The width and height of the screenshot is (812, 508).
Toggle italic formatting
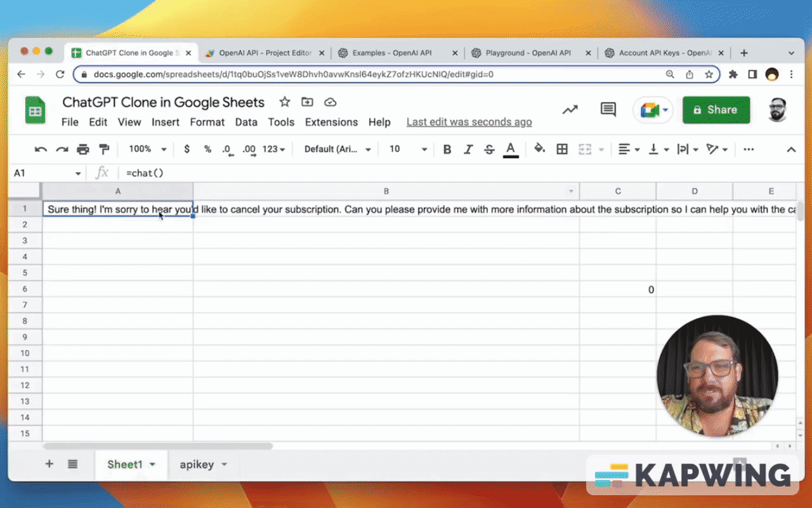[468, 149]
